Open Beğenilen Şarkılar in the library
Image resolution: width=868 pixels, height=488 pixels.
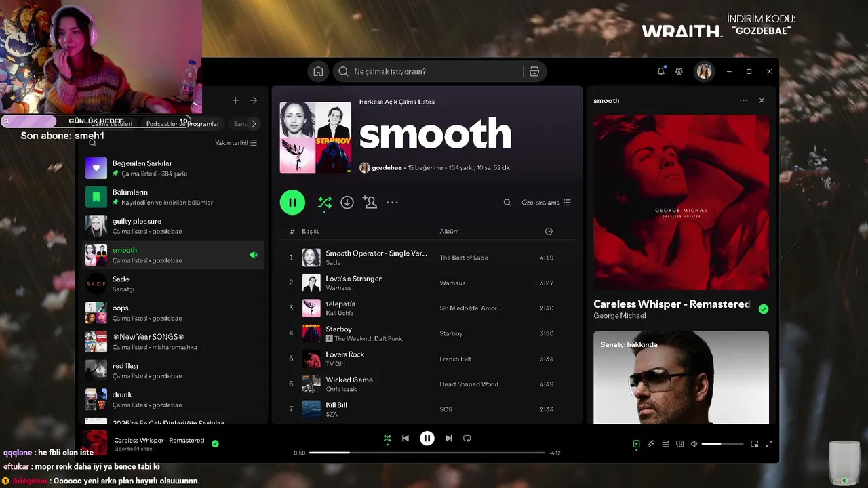tap(173, 168)
